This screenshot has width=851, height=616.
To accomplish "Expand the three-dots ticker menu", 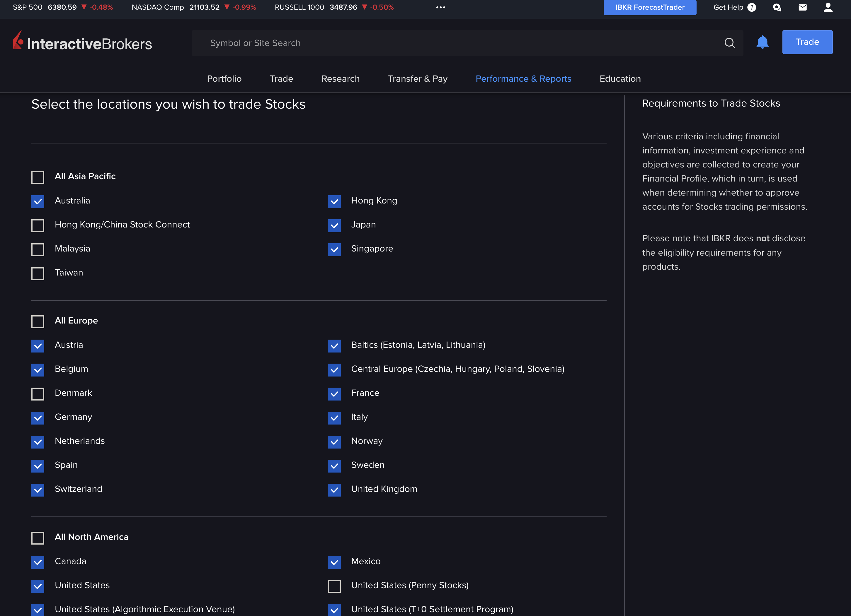I will click(440, 8).
